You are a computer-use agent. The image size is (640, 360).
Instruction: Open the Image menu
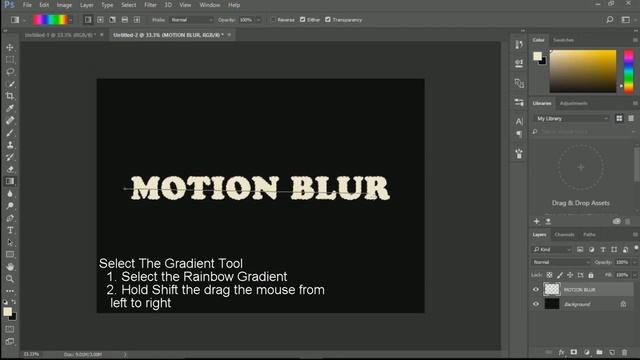[64, 5]
